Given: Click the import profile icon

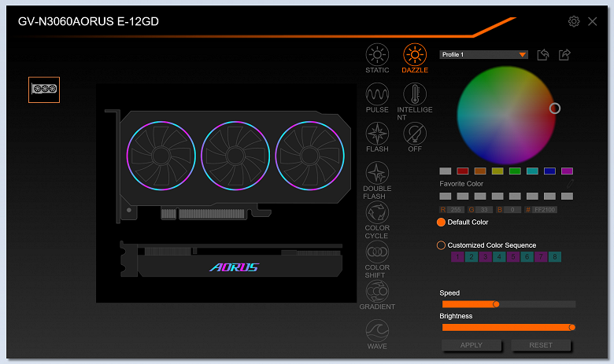Looking at the screenshot, I should pos(543,55).
